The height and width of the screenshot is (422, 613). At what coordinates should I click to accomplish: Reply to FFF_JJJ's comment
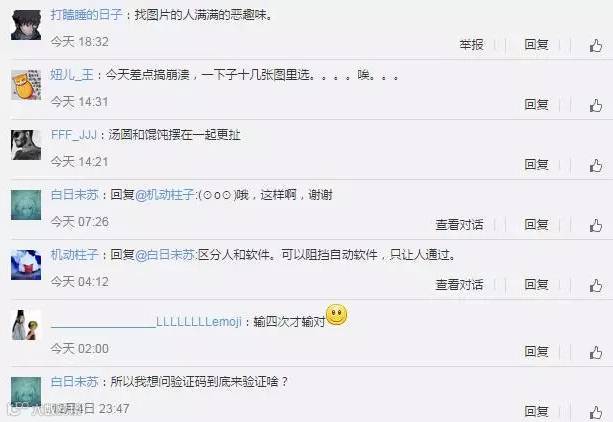(x=536, y=164)
